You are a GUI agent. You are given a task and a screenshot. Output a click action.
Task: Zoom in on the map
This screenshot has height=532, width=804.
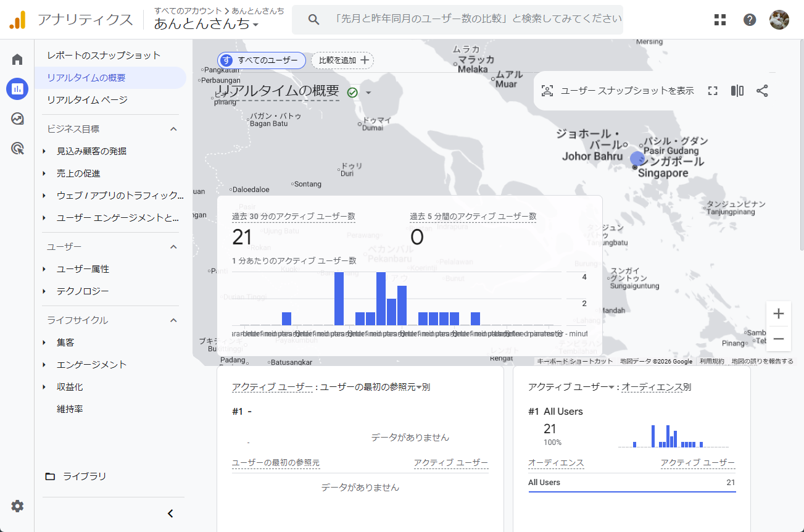pyautogui.click(x=778, y=314)
